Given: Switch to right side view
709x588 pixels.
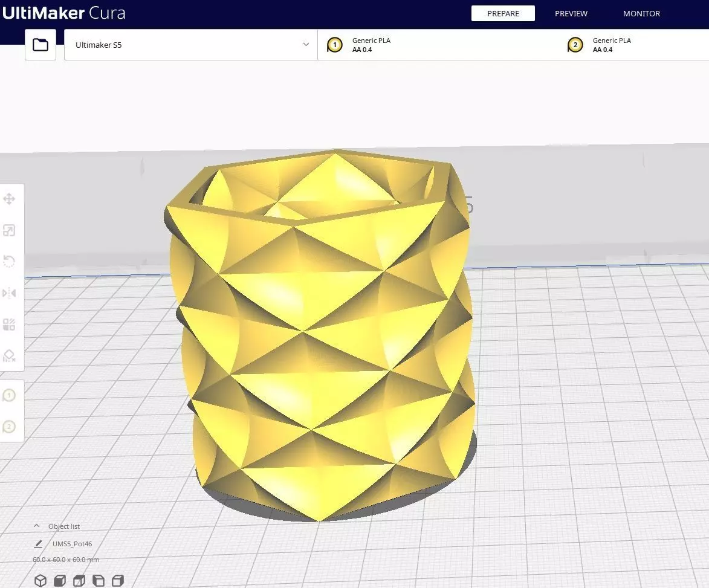Looking at the screenshot, I should pyautogui.click(x=118, y=580).
